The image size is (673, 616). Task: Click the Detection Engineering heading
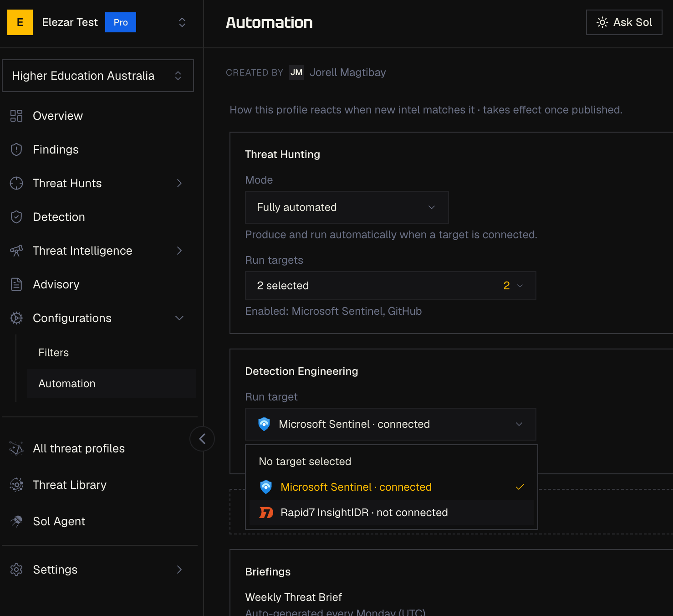301,371
